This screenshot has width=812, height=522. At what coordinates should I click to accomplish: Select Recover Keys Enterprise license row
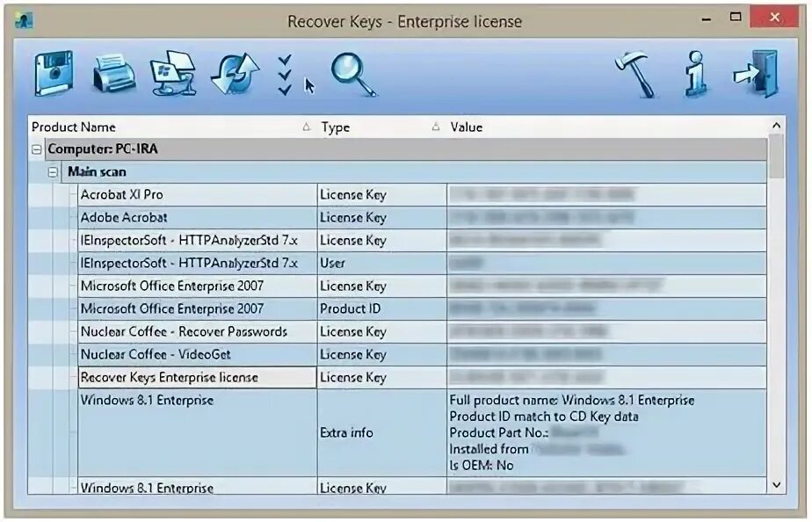[x=422, y=377]
